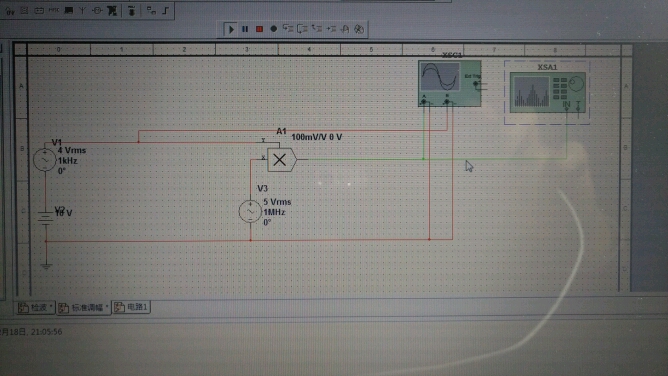Select the XSA1 spectrum analyzer instrument
Screen dimensions: 668x376
click(x=547, y=92)
